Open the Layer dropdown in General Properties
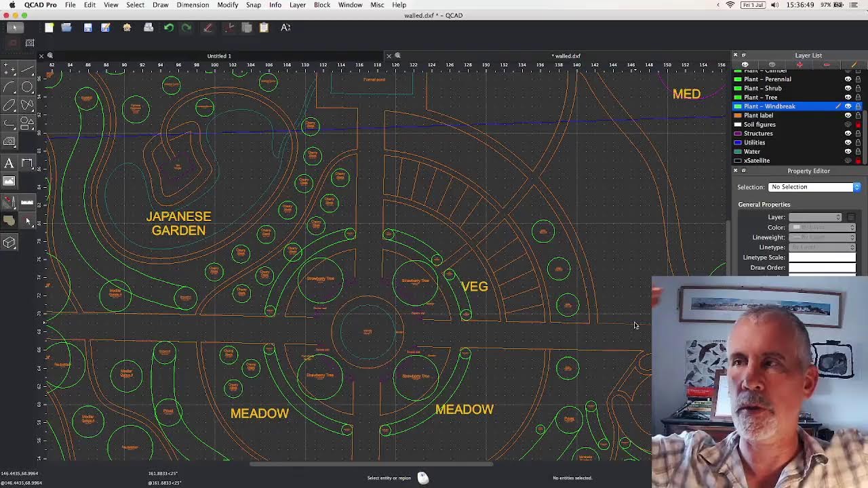The height and width of the screenshot is (488, 868). [x=814, y=217]
